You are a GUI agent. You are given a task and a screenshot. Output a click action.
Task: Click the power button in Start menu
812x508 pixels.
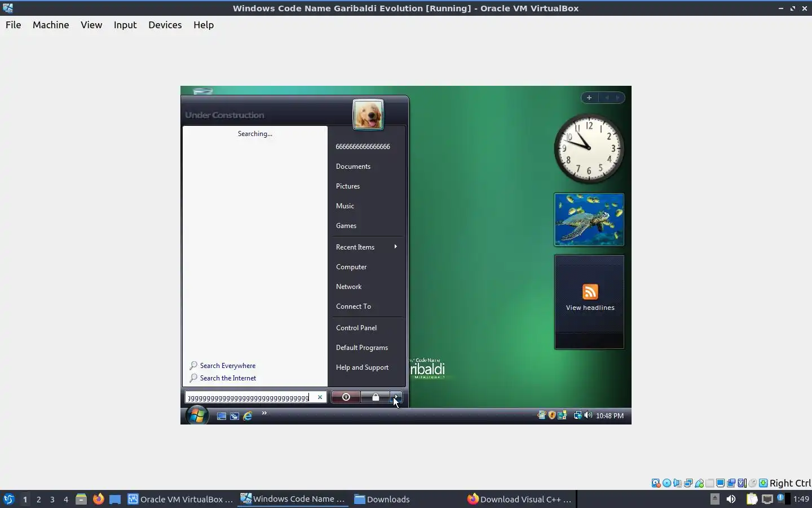point(346,397)
